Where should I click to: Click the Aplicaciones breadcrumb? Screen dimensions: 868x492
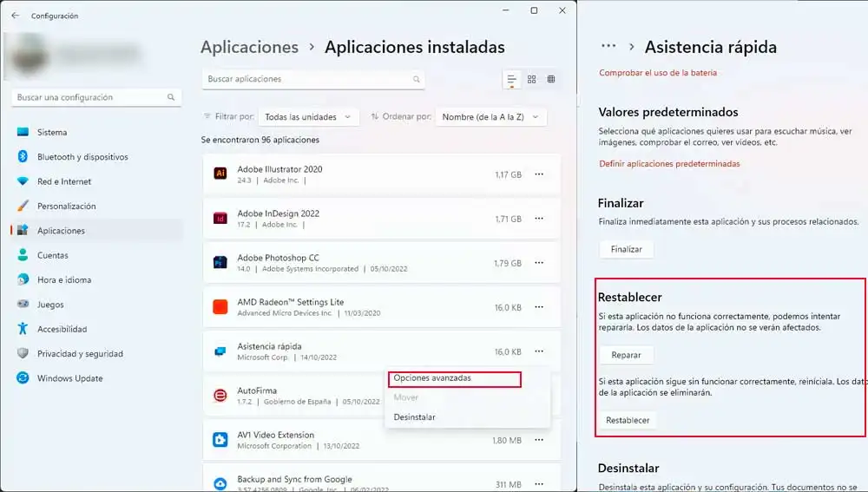click(x=250, y=47)
